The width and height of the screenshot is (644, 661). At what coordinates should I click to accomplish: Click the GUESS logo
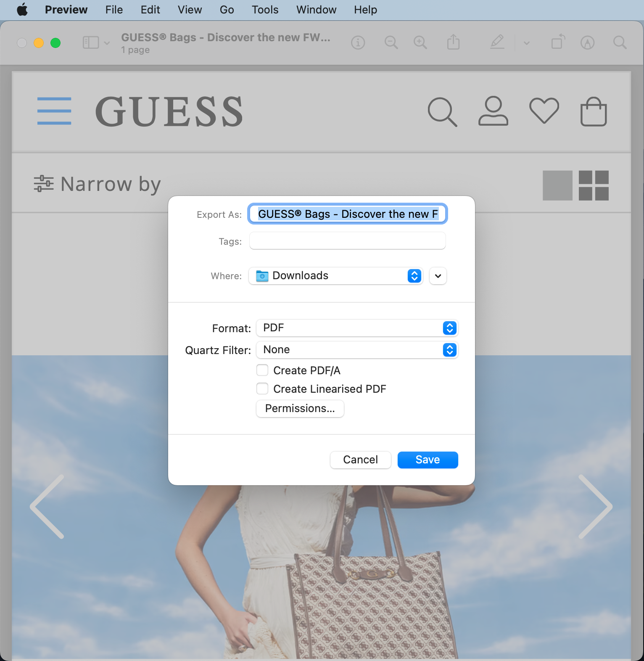(x=169, y=111)
